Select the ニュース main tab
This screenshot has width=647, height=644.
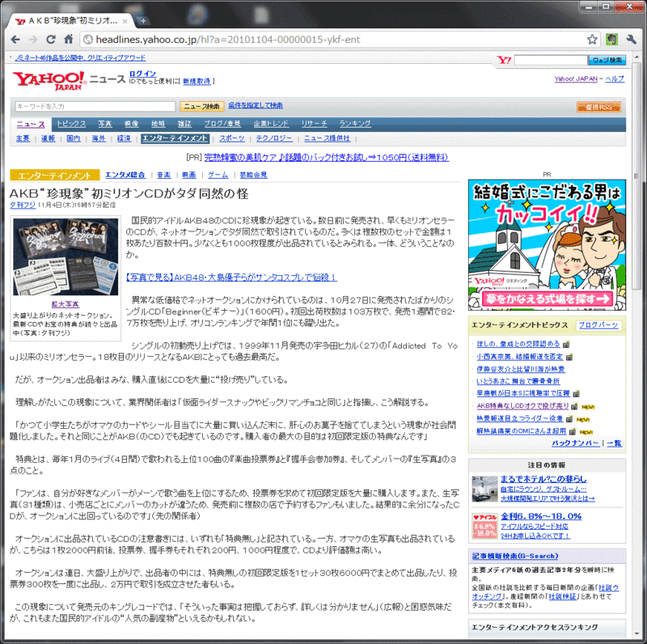click(x=31, y=125)
